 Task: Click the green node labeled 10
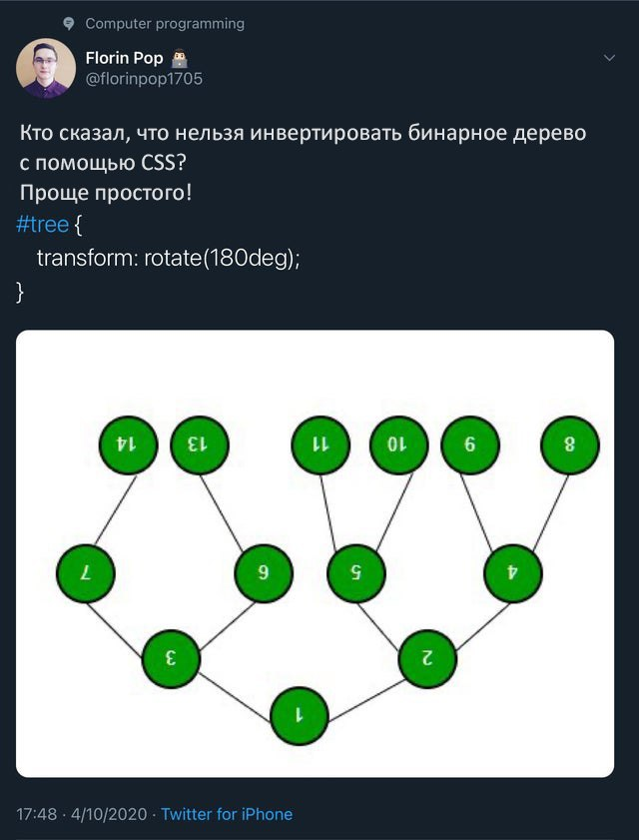coord(399,445)
